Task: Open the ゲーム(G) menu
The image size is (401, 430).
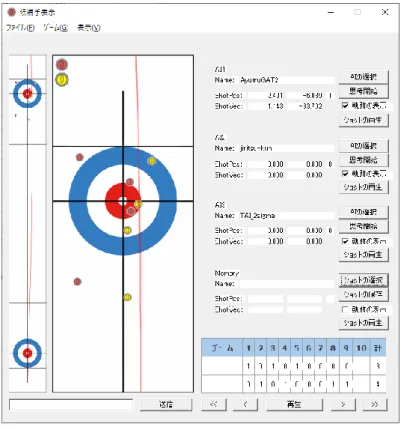Action: [x=55, y=28]
